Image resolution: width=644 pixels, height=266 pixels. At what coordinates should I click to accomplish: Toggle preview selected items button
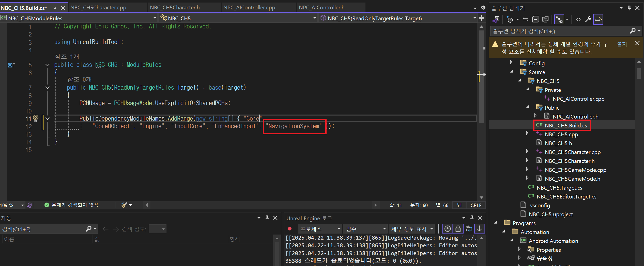click(x=598, y=19)
